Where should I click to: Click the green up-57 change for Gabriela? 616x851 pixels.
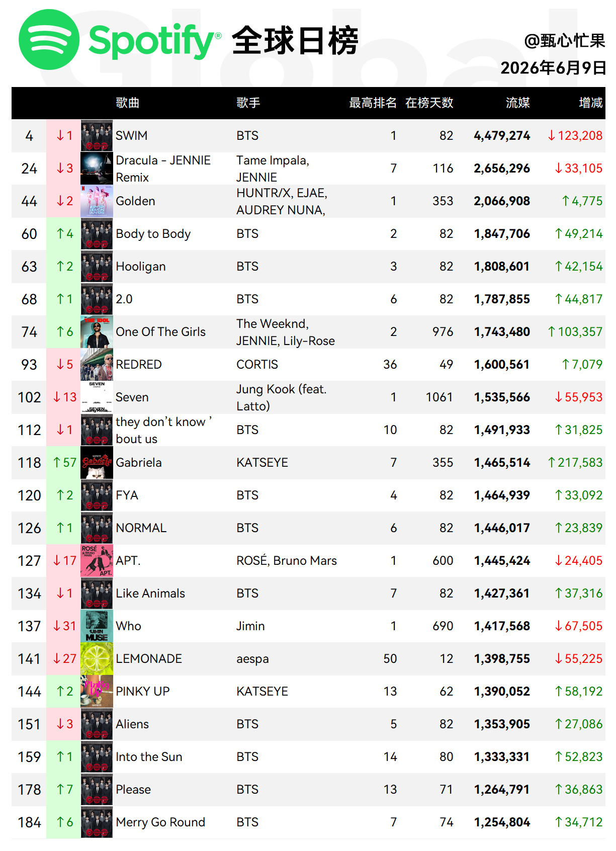coord(65,463)
